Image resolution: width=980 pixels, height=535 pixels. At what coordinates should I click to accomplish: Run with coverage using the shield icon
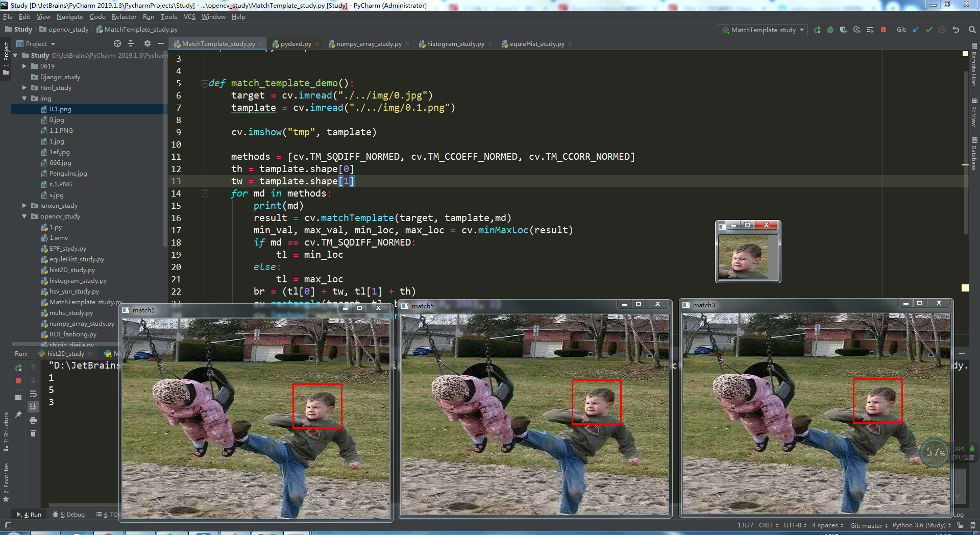tap(843, 30)
